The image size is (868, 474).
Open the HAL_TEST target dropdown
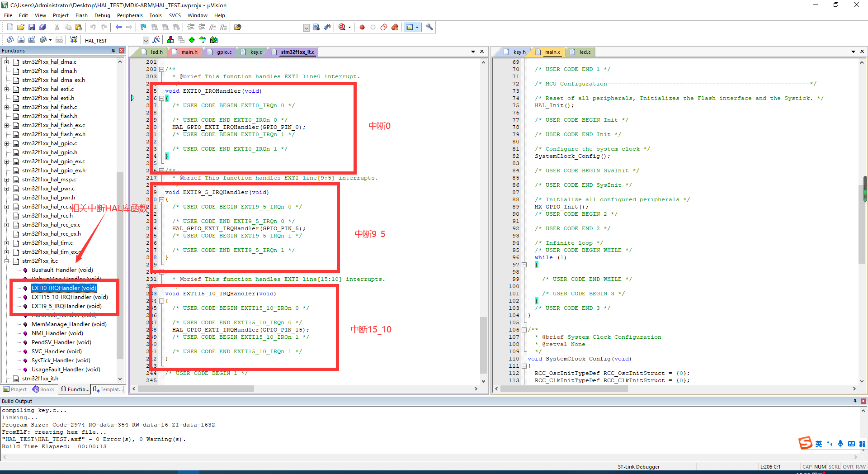tap(146, 40)
